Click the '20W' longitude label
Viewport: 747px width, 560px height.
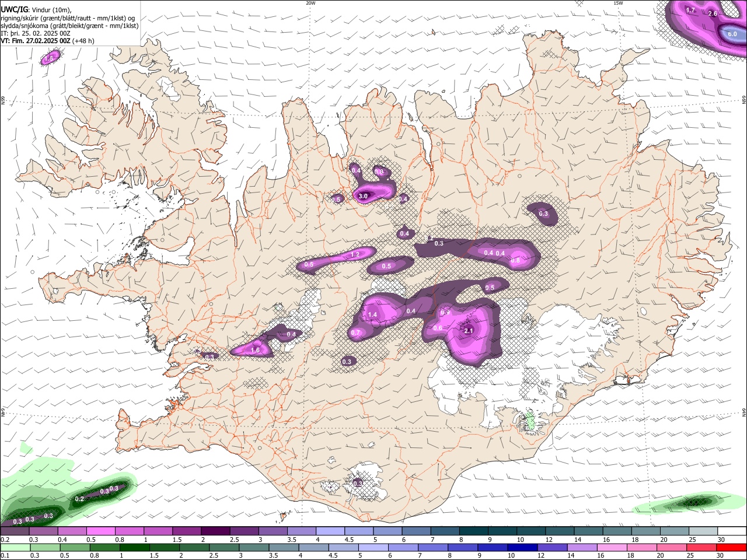tap(310, 3)
